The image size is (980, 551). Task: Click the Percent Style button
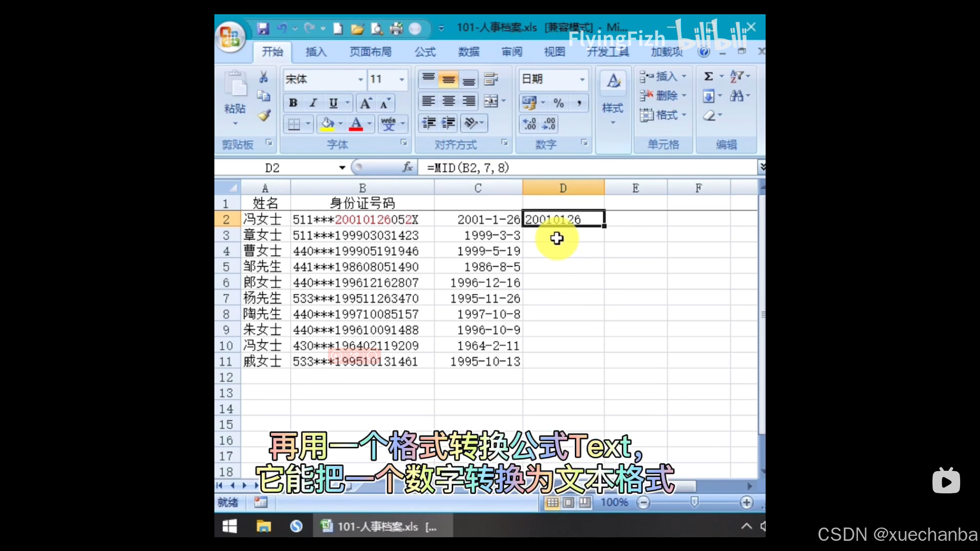pos(559,103)
